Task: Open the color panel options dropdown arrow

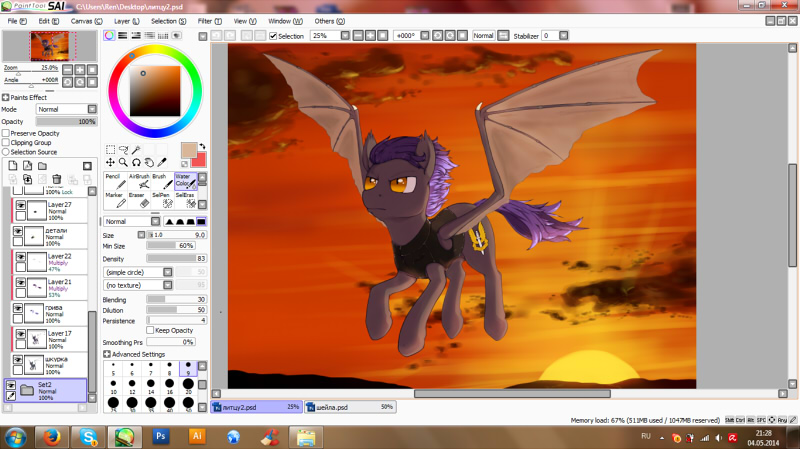Action: pyautogui.click(x=203, y=36)
